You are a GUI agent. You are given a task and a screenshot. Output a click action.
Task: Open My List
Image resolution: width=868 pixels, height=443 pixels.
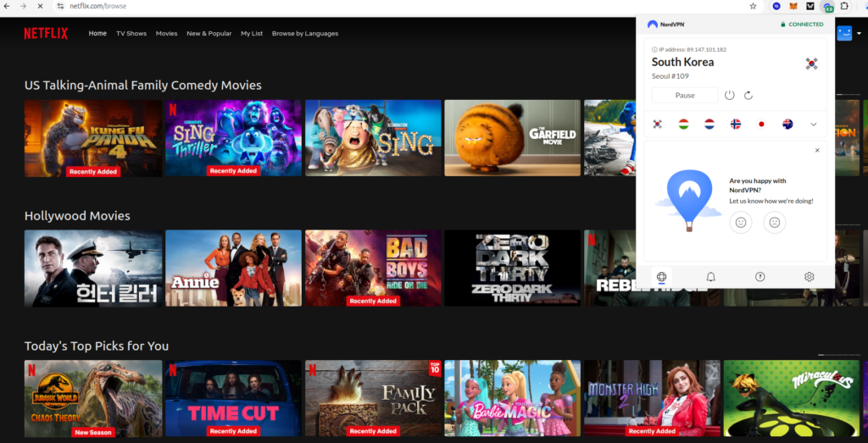252,33
